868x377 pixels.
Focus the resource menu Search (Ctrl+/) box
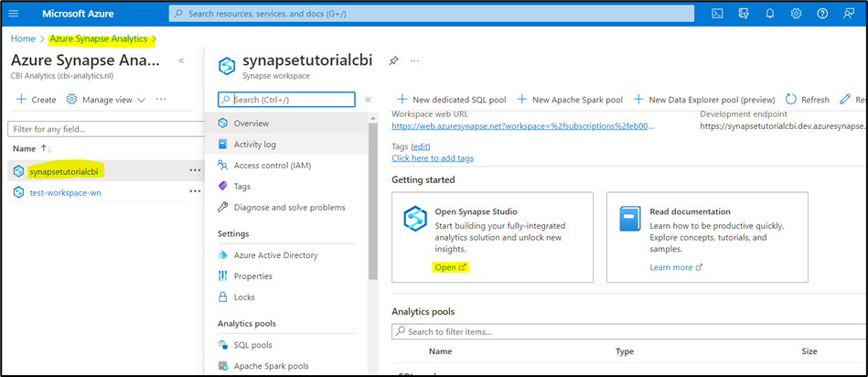click(286, 100)
